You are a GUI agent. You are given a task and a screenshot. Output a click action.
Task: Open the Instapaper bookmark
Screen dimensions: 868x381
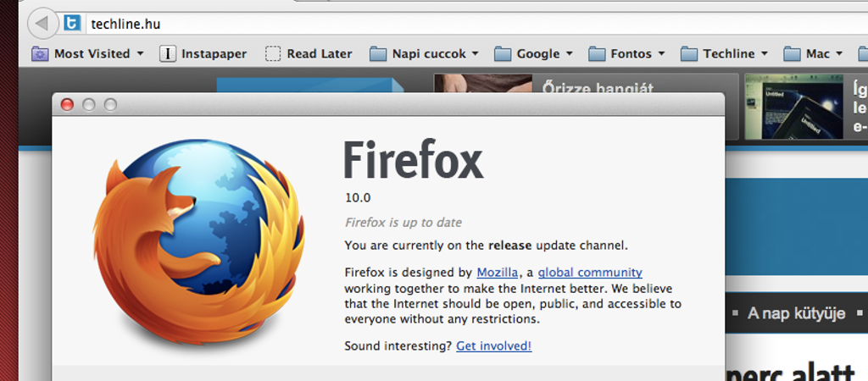[x=203, y=53]
